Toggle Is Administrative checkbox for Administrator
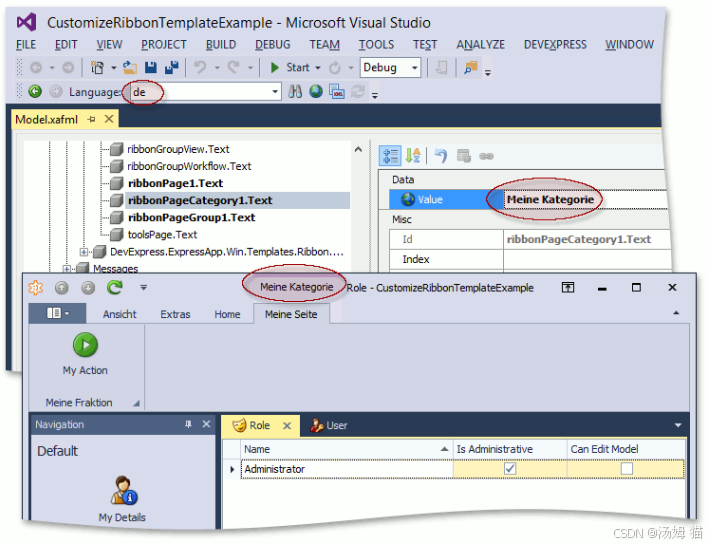Viewport: 715px width, 546px height. tap(510, 468)
